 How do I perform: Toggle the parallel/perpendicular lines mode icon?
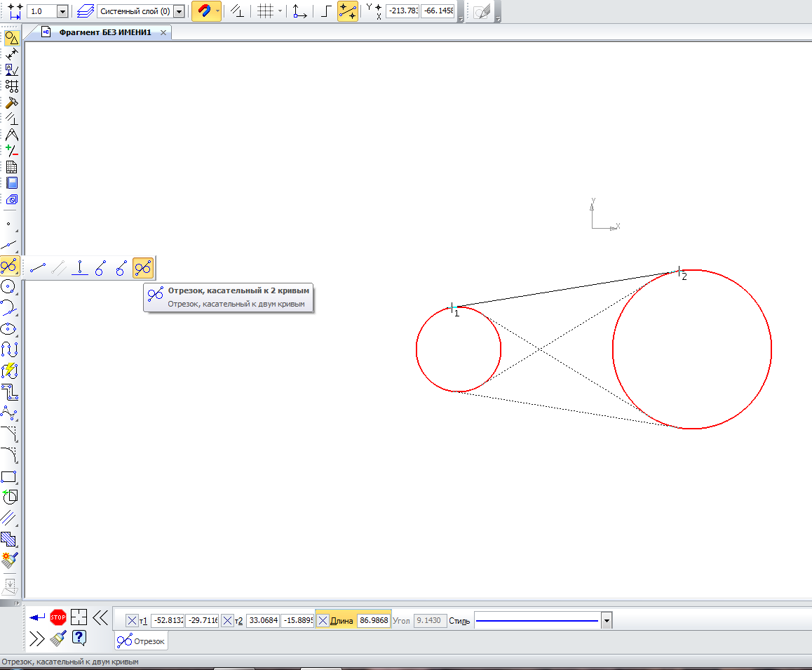(x=237, y=11)
